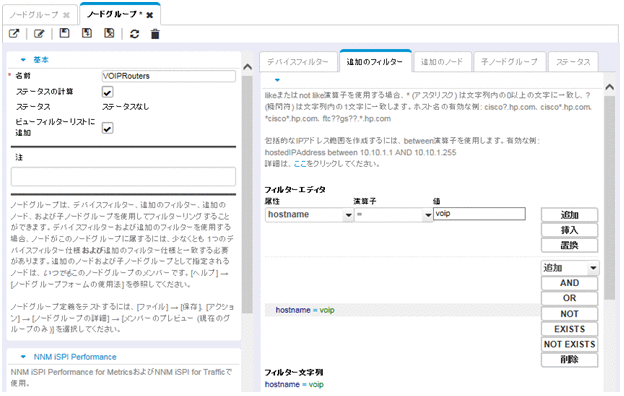
Task: Click the left panel vertical scrollbar thumb
Action: pos(247,194)
